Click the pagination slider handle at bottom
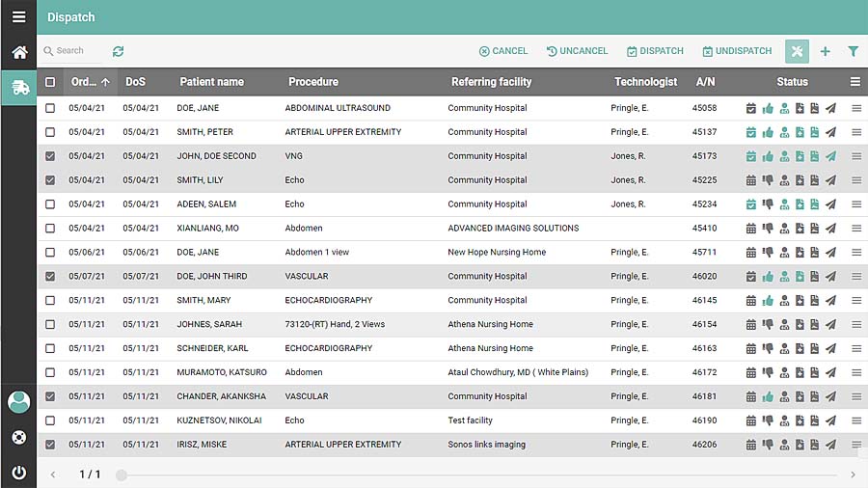 (x=122, y=474)
